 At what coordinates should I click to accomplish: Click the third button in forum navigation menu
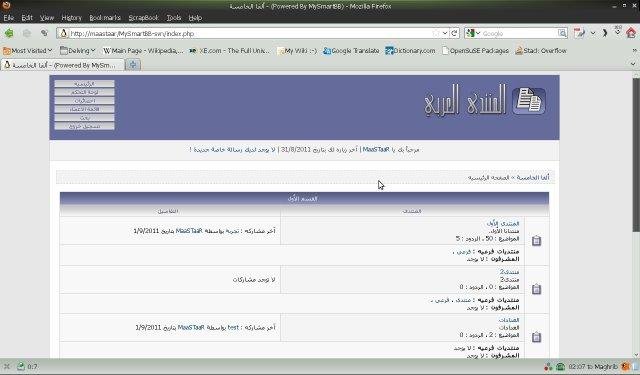click(x=84, y=100)
